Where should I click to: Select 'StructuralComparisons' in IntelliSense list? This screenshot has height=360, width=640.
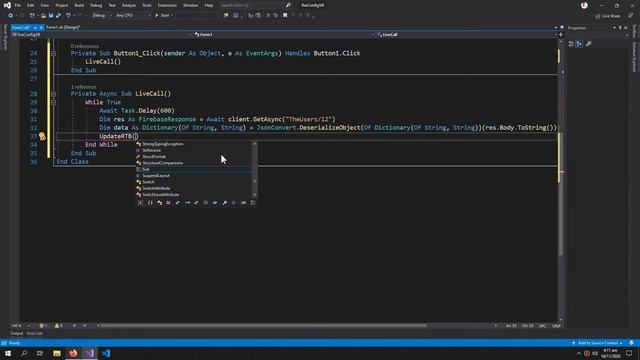[193, 163]
